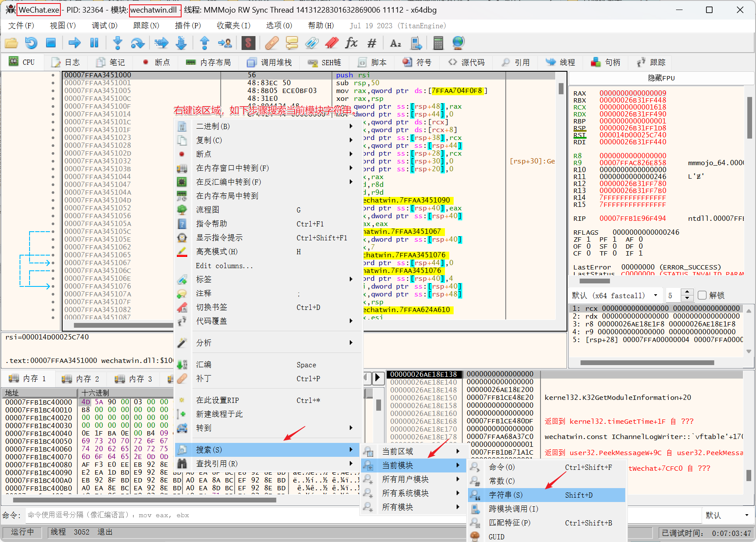Click the 隐藏FPU button
756x542 pixels.
click(661, 78)
